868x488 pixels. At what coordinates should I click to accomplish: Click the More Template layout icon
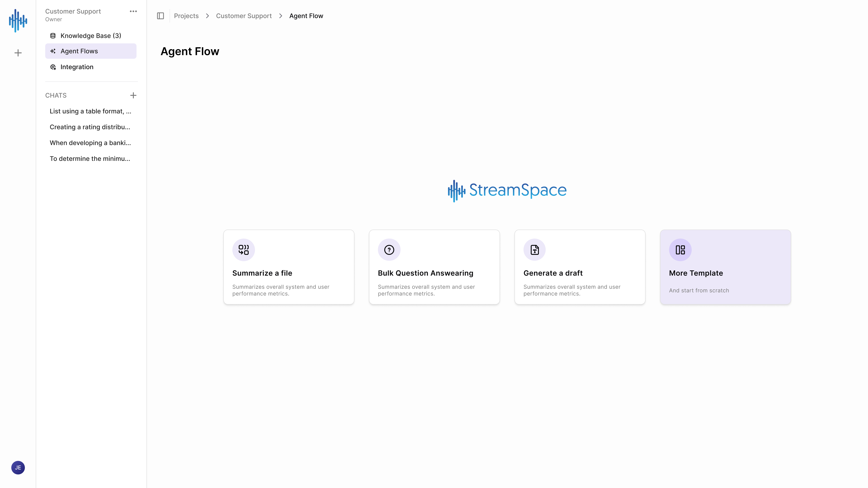680,250
